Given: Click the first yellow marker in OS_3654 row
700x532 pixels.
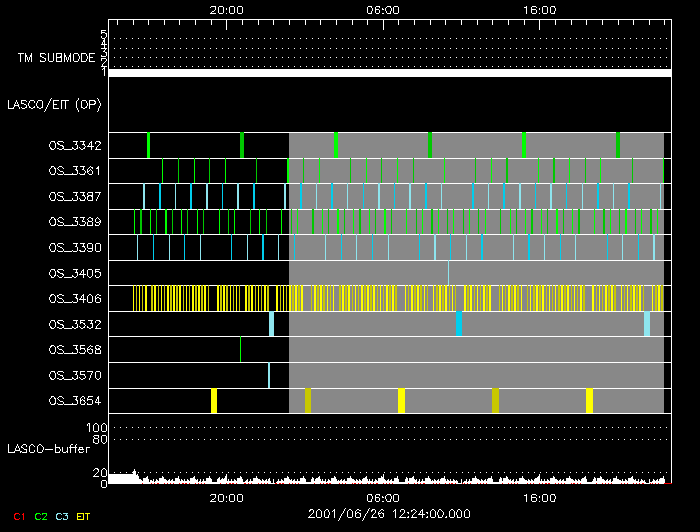Looking at the screenshot, I should (214, 400).
